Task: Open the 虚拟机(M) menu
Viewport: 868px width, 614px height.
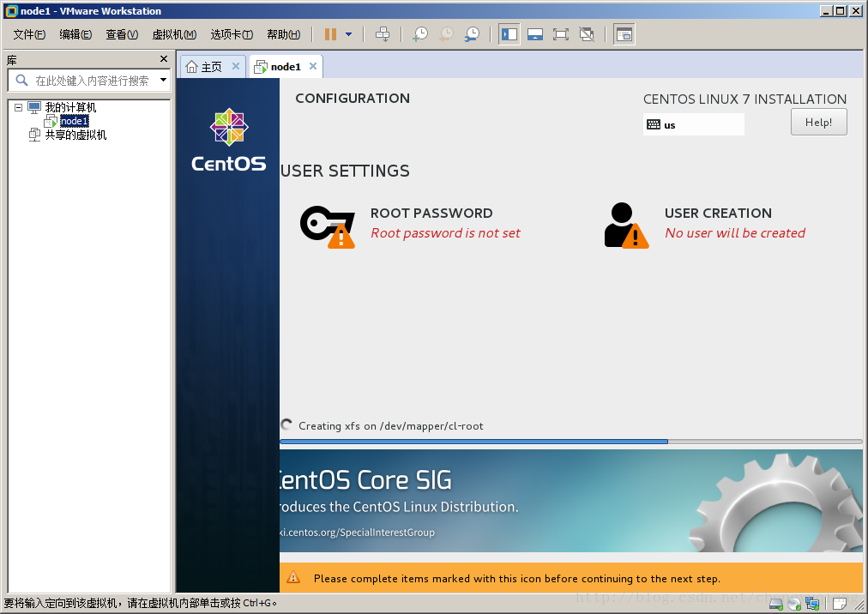Action: point(174,34)
